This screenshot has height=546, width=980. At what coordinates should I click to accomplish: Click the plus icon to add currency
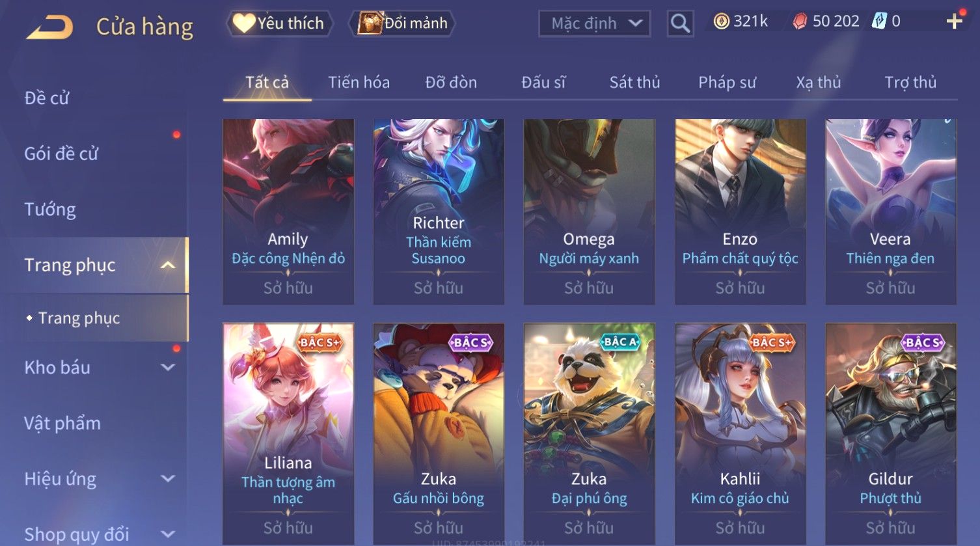tap(954, 21)
